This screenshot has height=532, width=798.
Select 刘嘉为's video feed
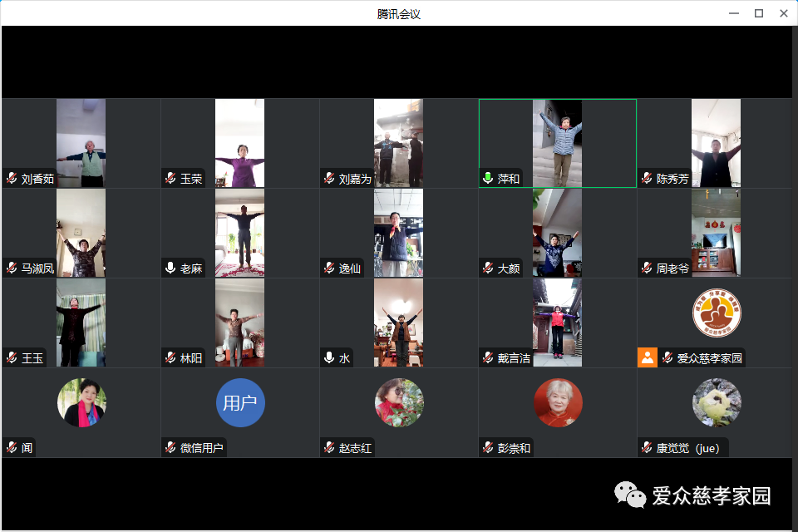(x=398, y=141)
